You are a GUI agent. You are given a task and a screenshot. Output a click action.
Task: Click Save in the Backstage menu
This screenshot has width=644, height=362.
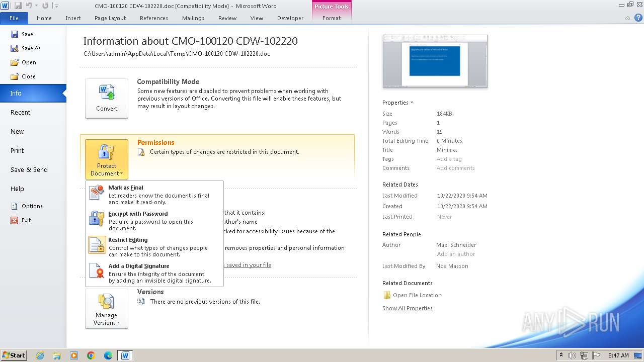tap(22, 34)
